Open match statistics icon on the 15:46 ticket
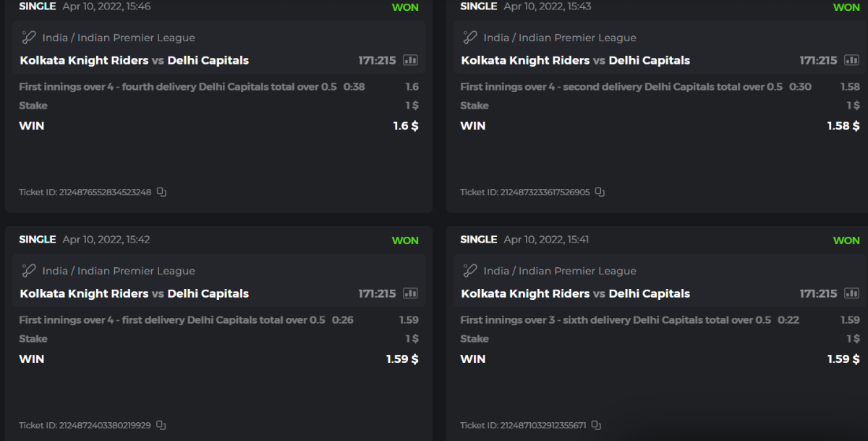 pyautogui.click(x=411, y=60)
